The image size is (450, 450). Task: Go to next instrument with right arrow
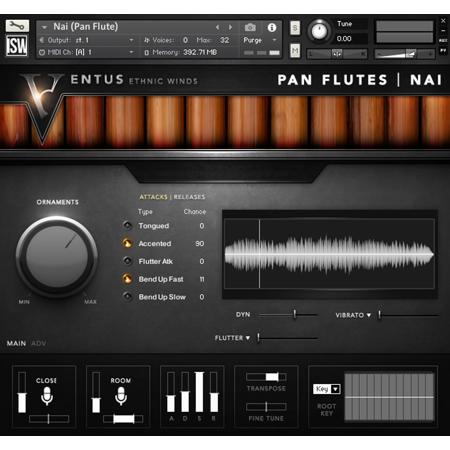(x=230, y=27)
